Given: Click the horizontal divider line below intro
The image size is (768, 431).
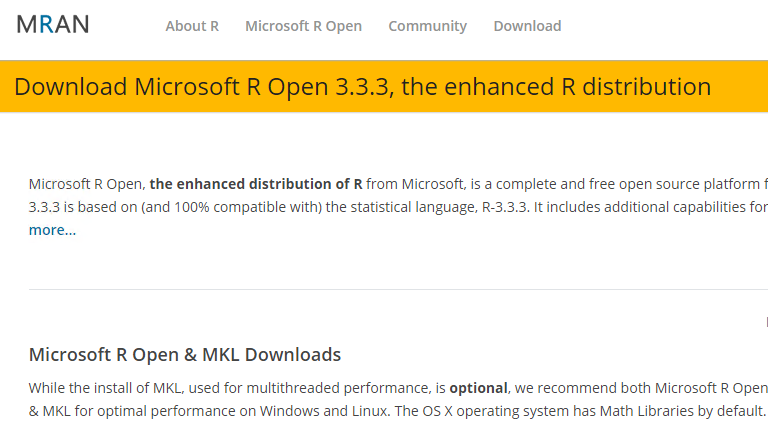Looking at the screenshot, I should 398,289.
